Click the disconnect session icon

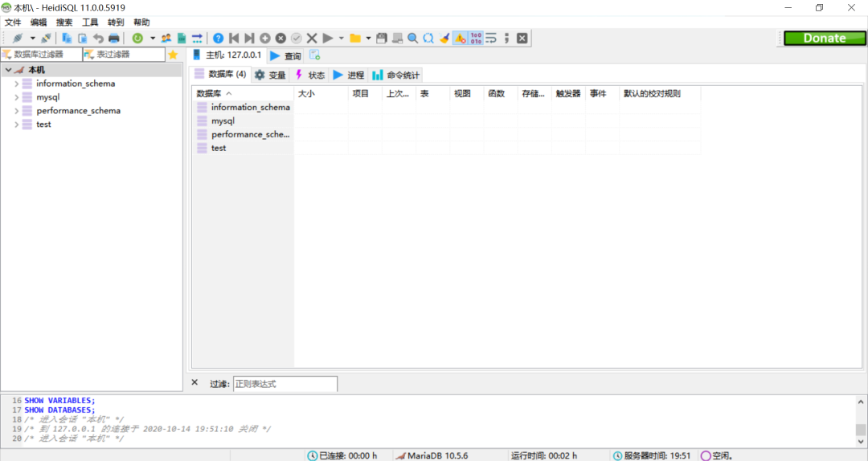pyautogui.click(x=46, y=39)
